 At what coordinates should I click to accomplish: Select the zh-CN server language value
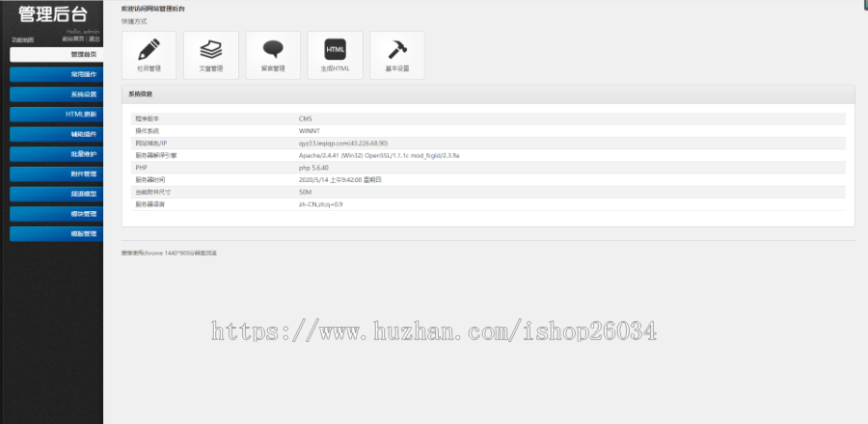320,204
